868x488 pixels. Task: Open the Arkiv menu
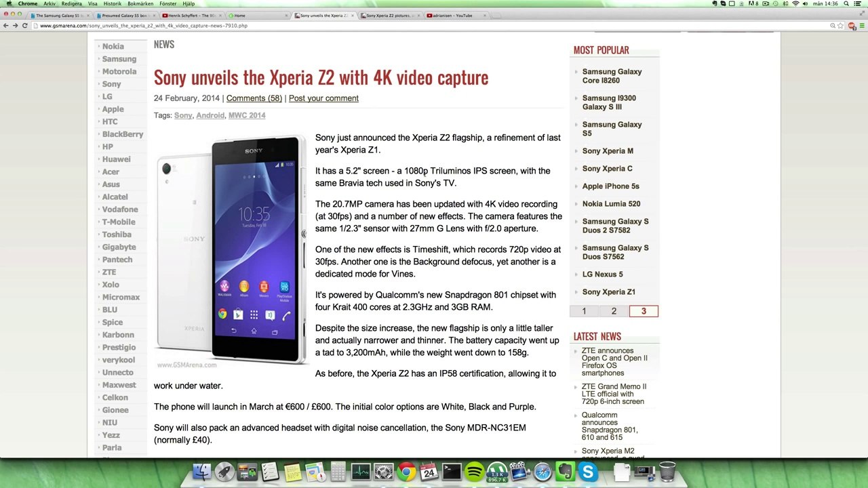(x=50, y=3)
